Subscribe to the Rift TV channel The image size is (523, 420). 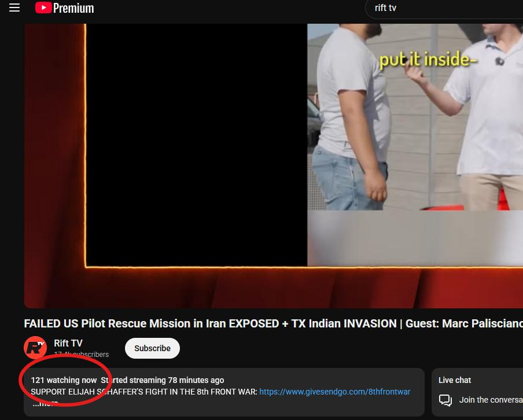click(152, 348)
